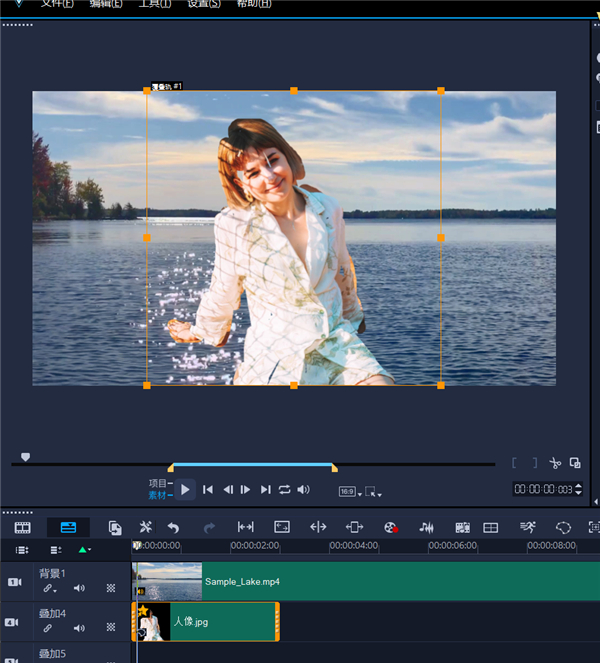This screenshot has width=600, height=663.
Task: Select 项目 (Project) playback mode
Action: [157, 483]
